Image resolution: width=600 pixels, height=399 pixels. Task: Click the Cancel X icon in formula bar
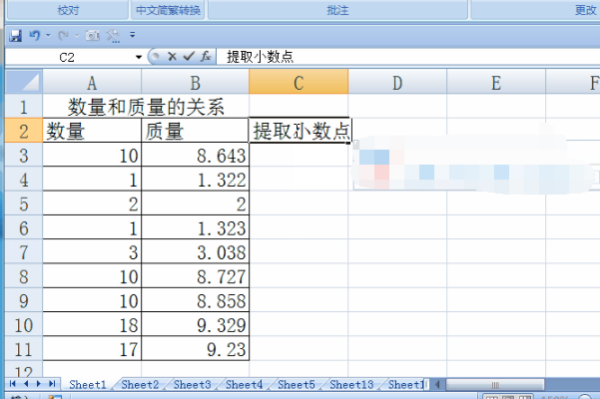[172, 57]
